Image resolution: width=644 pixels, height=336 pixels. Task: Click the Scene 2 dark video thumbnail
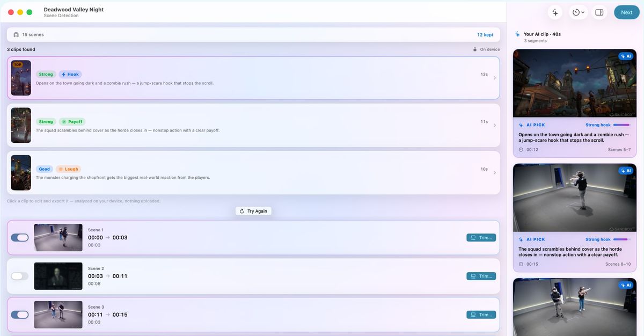coord(58,276)
